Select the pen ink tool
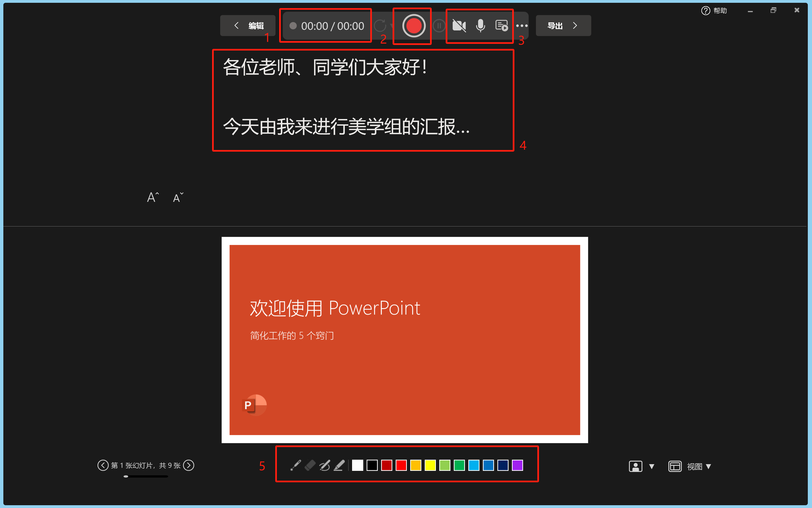 coord(325,465)
